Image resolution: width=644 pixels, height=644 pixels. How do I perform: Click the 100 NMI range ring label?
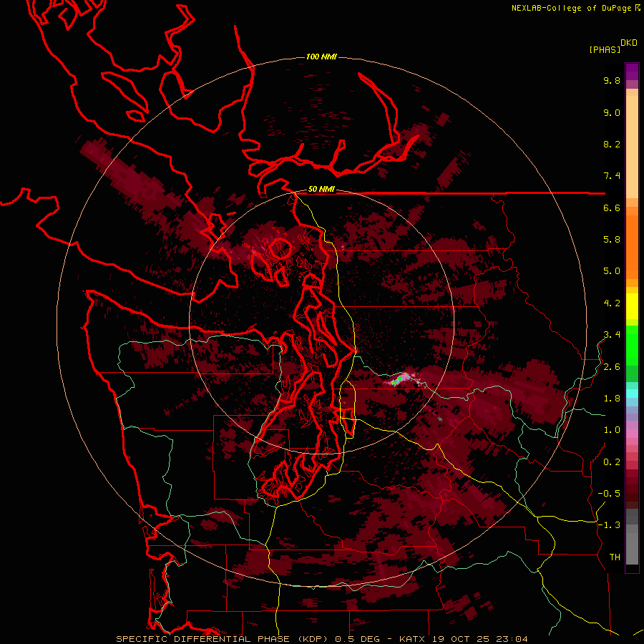click(x=321, y=57)
